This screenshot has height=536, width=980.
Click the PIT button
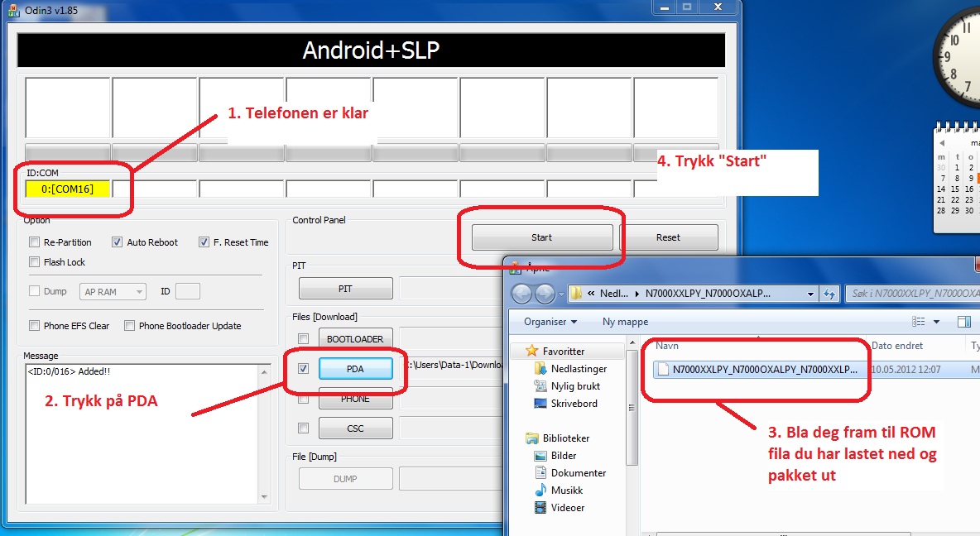point(346,289)
